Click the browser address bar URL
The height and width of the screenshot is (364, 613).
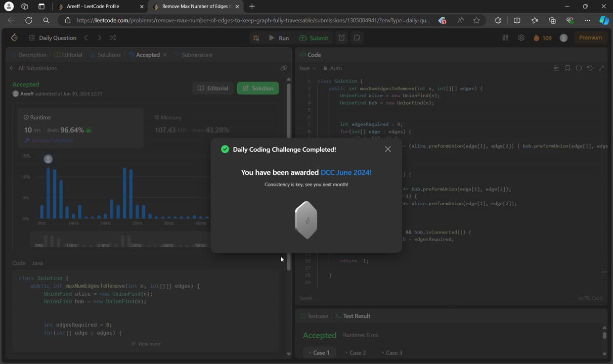(x=253, y=20)
